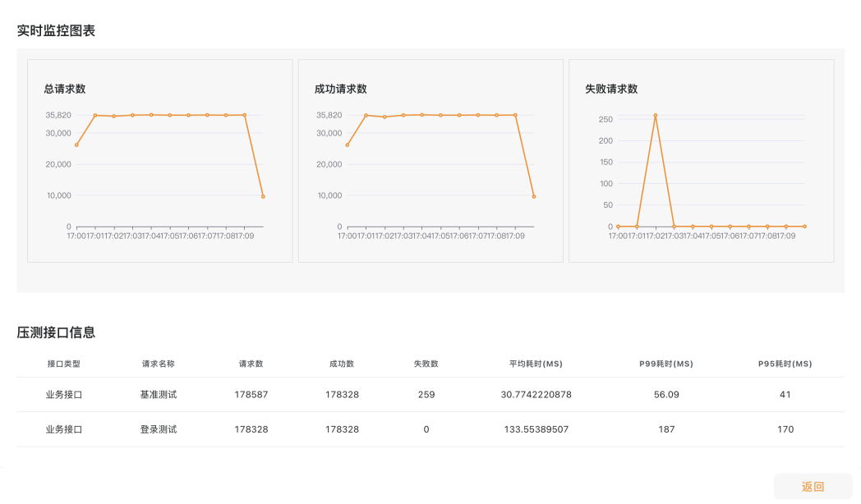Screen dimensions: 861x504
Task: Click the 失败请求数 chart title
Action: pyautogui.click(x=611, y=89)
